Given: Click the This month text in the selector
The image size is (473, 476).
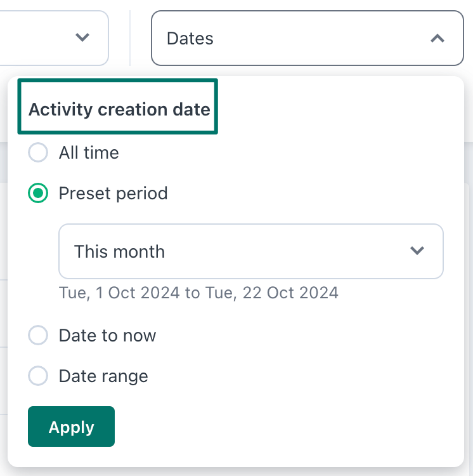Looking at the screenshot, I should tap(119, 251).
